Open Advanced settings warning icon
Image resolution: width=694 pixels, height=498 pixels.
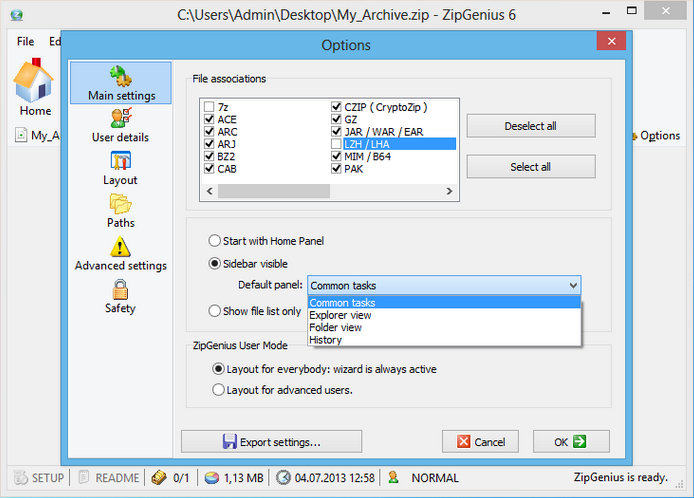(120, 247)
